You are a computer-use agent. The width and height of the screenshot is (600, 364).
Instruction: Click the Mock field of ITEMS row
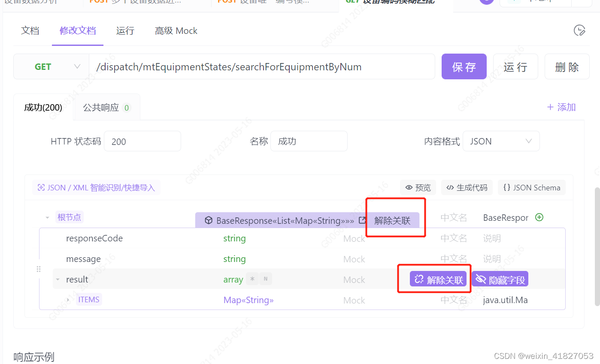[354, 300]
